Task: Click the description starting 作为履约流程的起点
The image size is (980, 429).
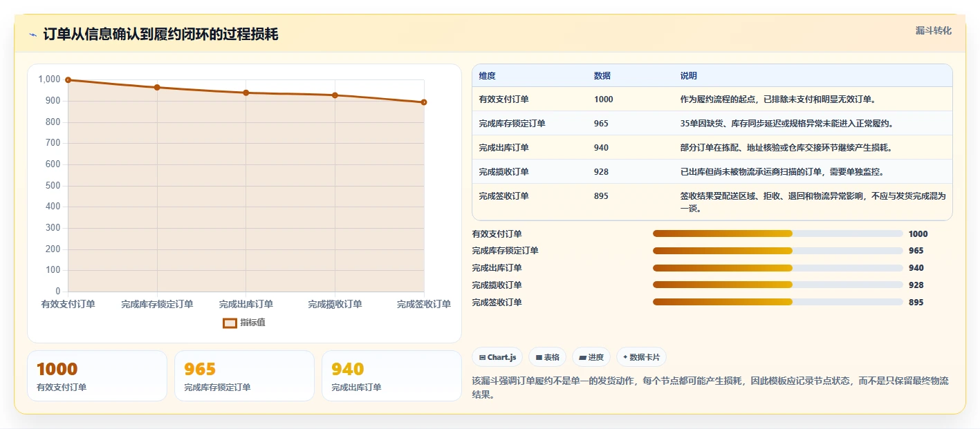Action: [x=778, y=99]
